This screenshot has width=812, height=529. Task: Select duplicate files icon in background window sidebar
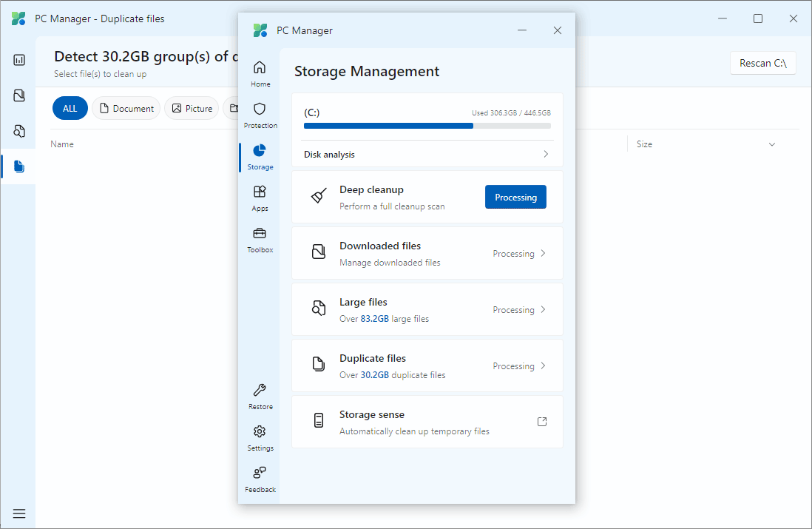[19, 166]
